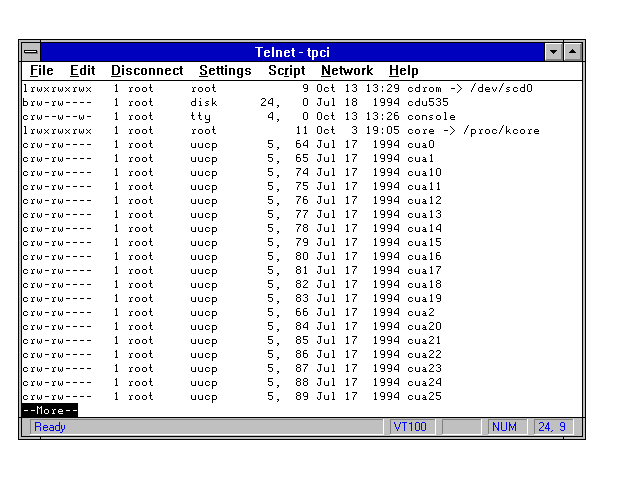Image resolution: width=640 pixels, height=480 pixels.
Task: Open the Script menu
Action: pos(286,71)
